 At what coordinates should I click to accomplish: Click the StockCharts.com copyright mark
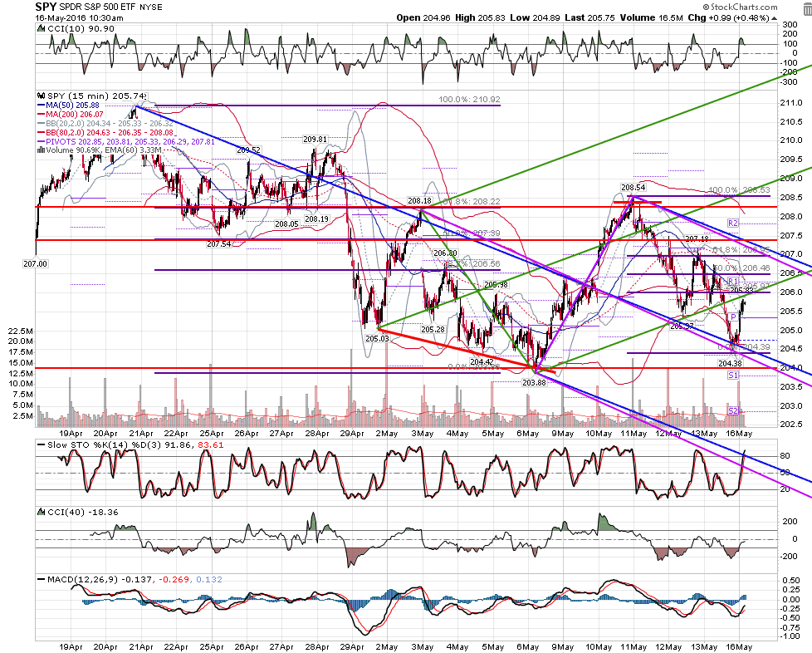pos(740,7)
